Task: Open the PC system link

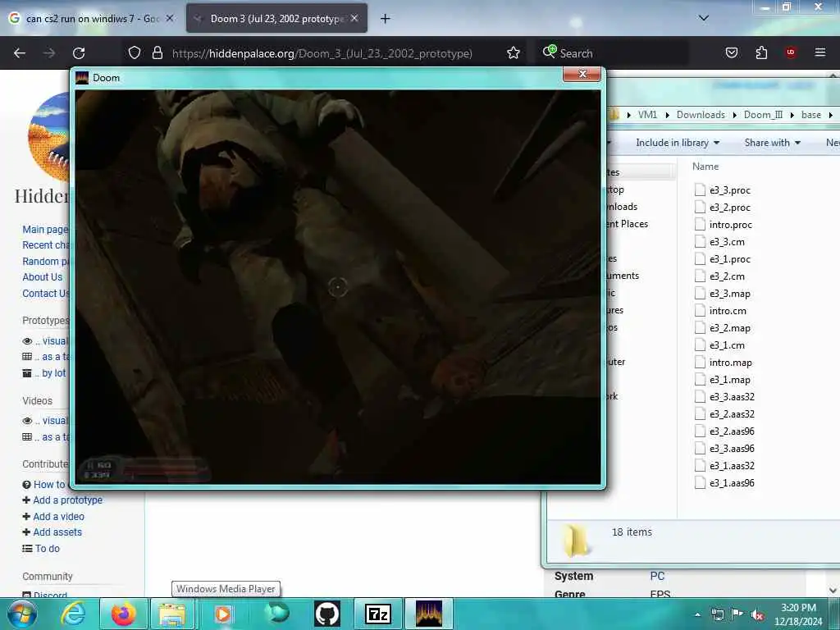Action: click(x=657, y=576)
